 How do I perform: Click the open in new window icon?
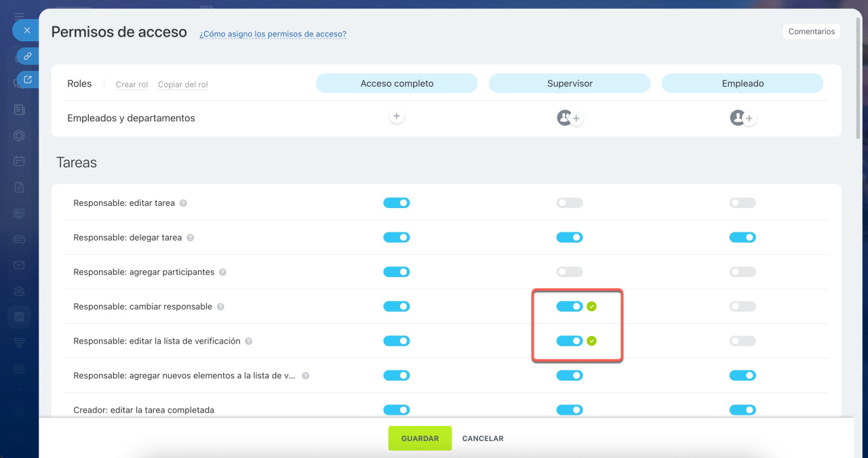click(27, 80)
